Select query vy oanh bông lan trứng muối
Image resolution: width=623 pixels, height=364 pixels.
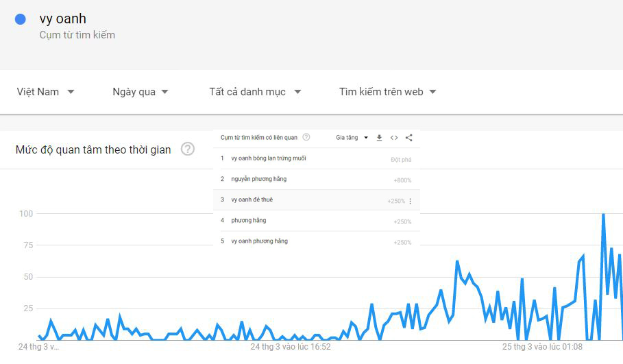(x=269, y=158)
